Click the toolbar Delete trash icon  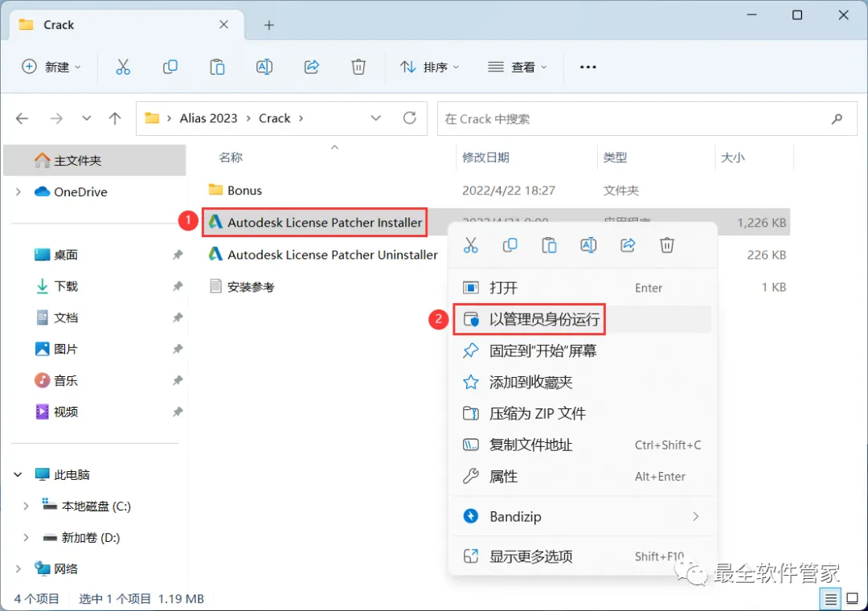[358, 67]
